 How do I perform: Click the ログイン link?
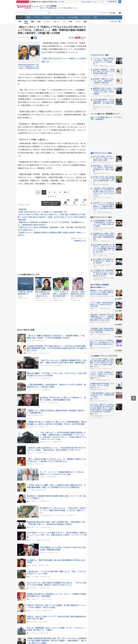click(42, 8)
